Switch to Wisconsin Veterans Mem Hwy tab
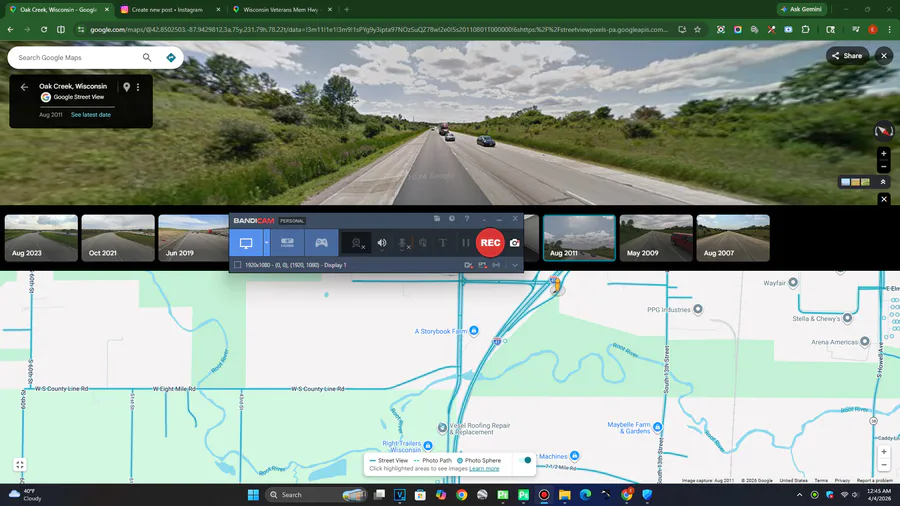 click(282, 10)
